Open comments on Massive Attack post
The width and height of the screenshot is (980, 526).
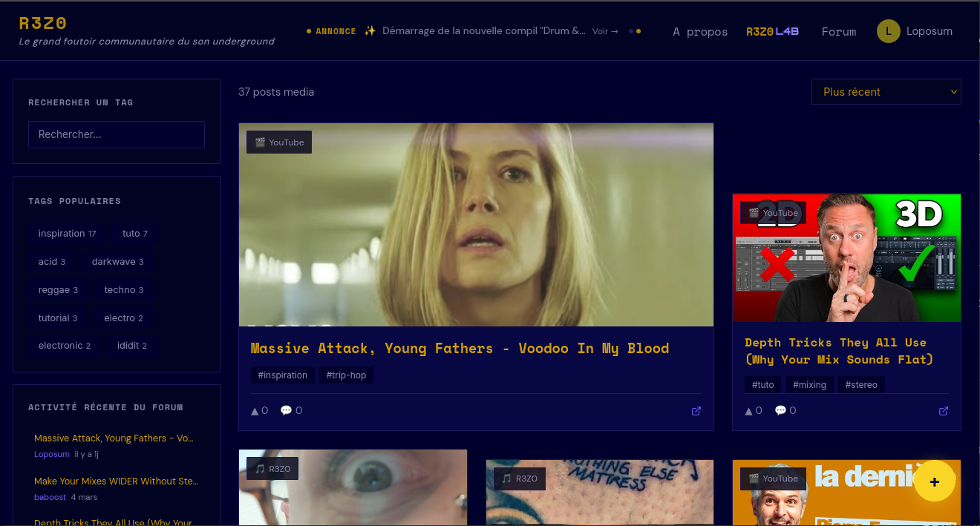click(x=291, y=411)
